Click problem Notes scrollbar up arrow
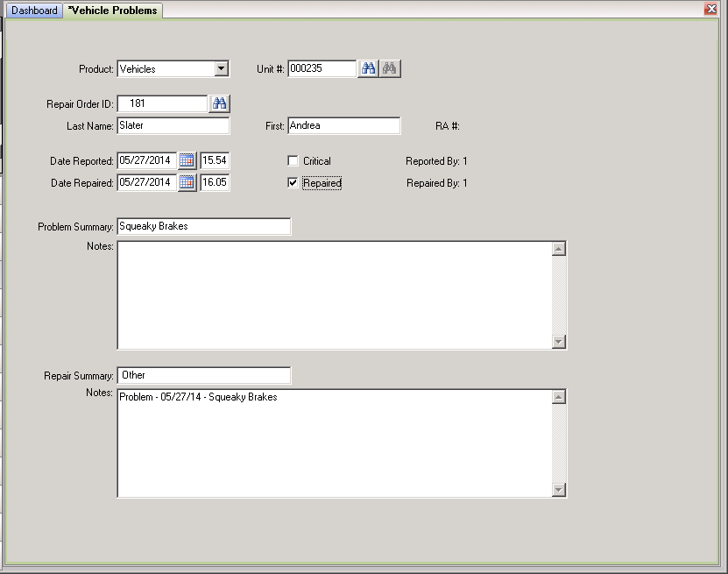This screenshot has height=574, width=728. click(559, 249)
